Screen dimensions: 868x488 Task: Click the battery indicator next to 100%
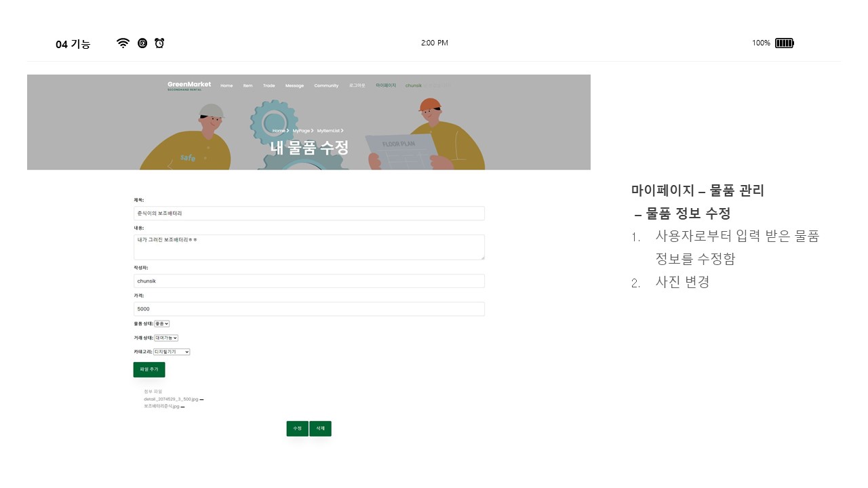coord(785,43)
